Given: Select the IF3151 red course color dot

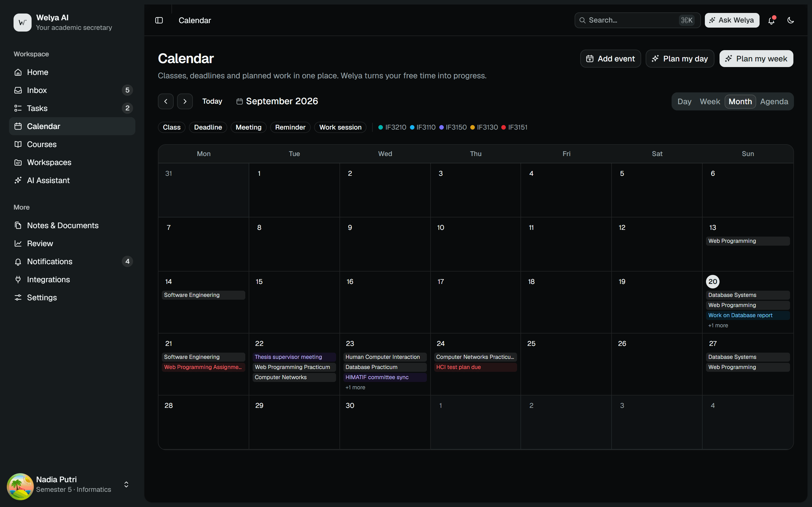Looking at the screenshot, I should pos(503,127).
